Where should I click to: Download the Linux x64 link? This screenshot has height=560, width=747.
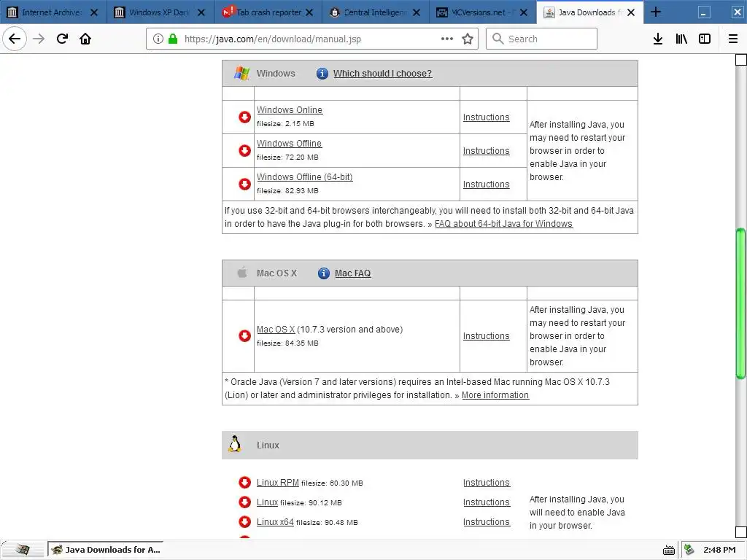click(275, 522)
